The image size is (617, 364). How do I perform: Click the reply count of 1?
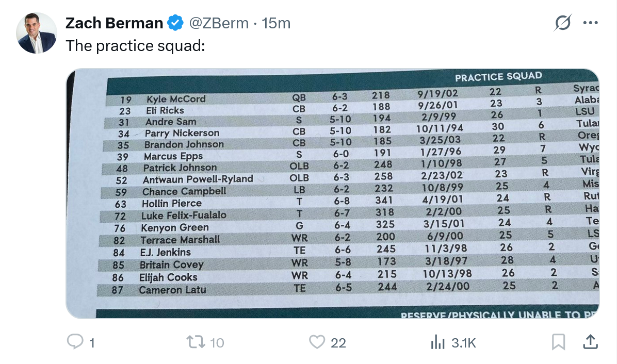point(92,343)
